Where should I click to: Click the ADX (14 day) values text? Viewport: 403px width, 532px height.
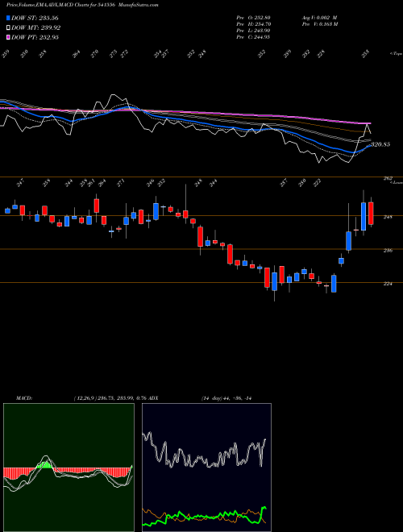[226, 398]
